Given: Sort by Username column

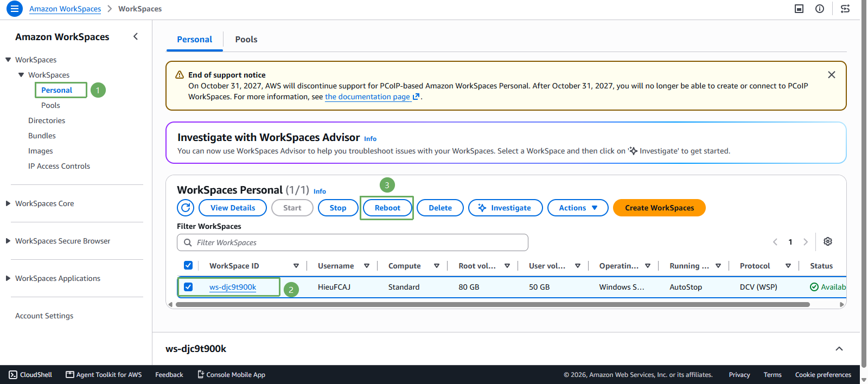Looking at the screenshot, I should pos(367,266).
